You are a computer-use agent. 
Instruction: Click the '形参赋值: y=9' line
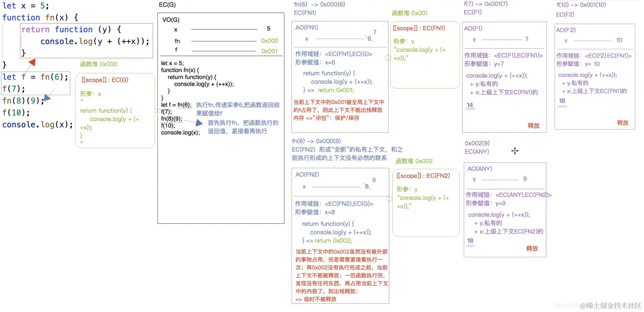pyautogui.click(x=486, y=203)
